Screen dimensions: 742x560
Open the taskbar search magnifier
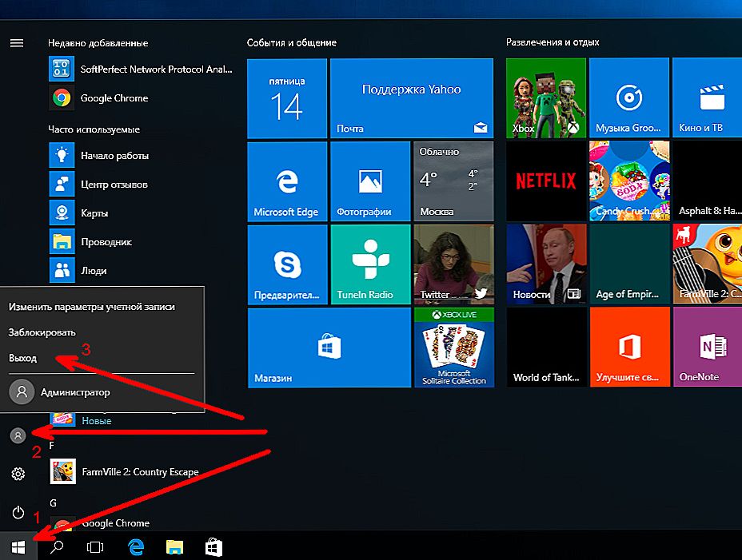(x=57, y=547)
